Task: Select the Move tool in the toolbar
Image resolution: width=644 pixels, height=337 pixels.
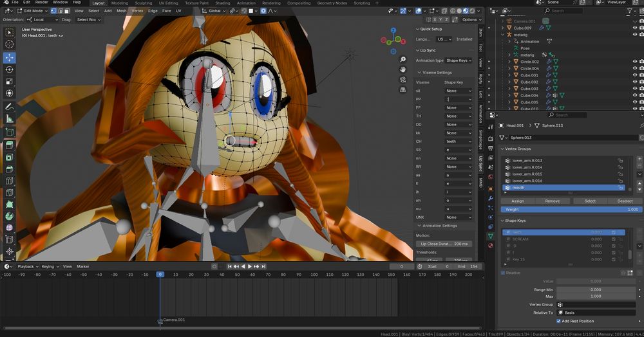Action: pos(10,57)
